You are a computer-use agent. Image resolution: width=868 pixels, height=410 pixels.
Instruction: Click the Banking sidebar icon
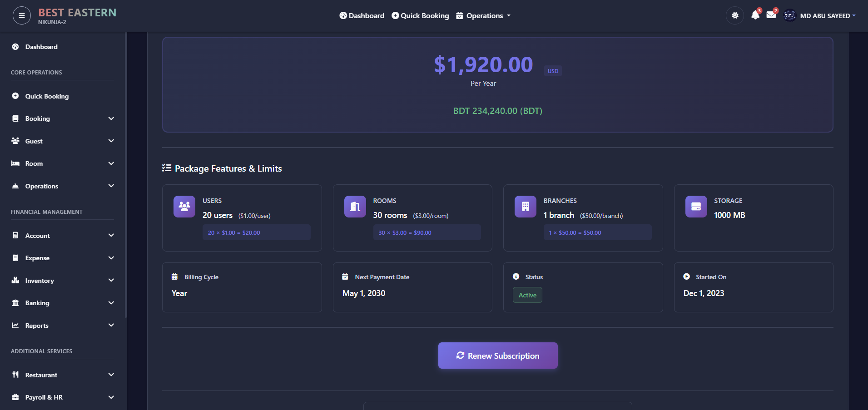pyautogui.click(x=15, y=303)
